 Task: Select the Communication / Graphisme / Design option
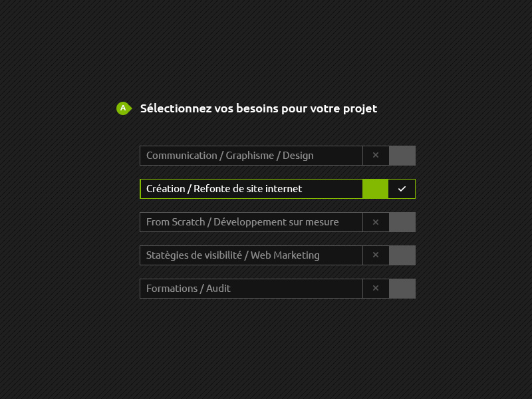(402, 156)
